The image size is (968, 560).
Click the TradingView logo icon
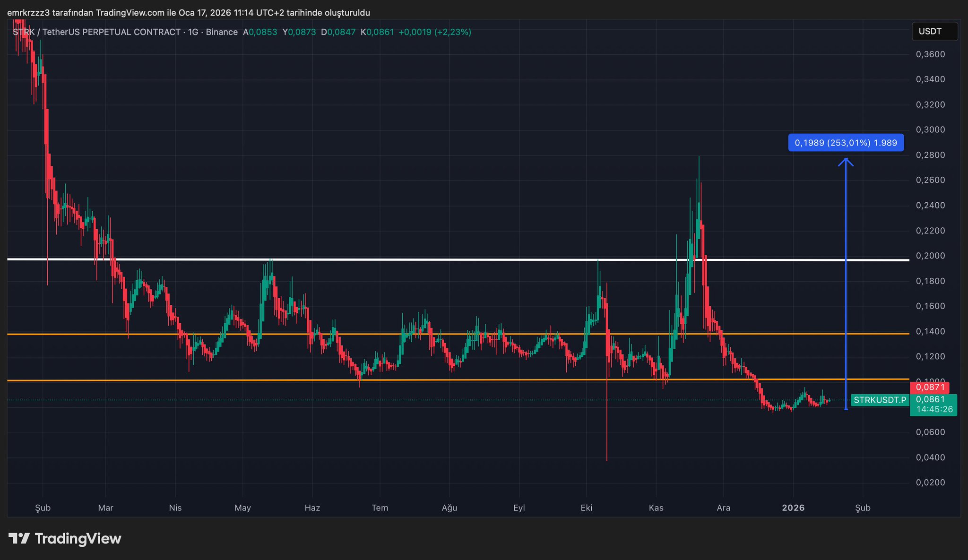[19, 538]
